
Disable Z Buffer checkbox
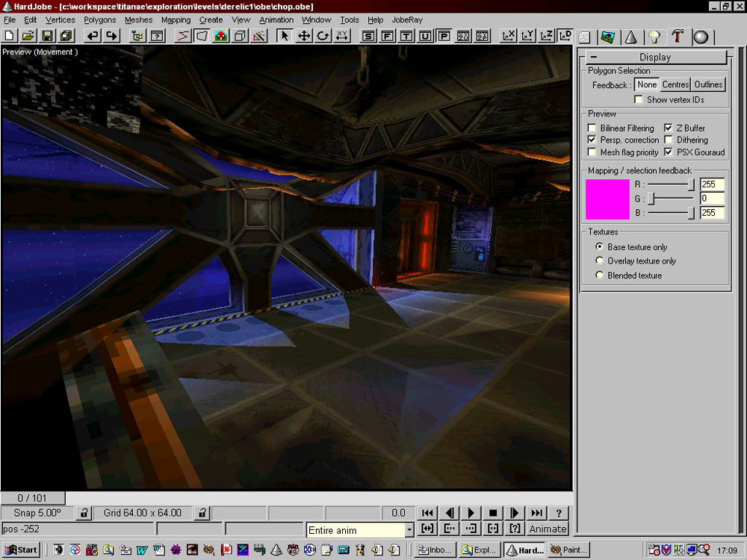669,128
